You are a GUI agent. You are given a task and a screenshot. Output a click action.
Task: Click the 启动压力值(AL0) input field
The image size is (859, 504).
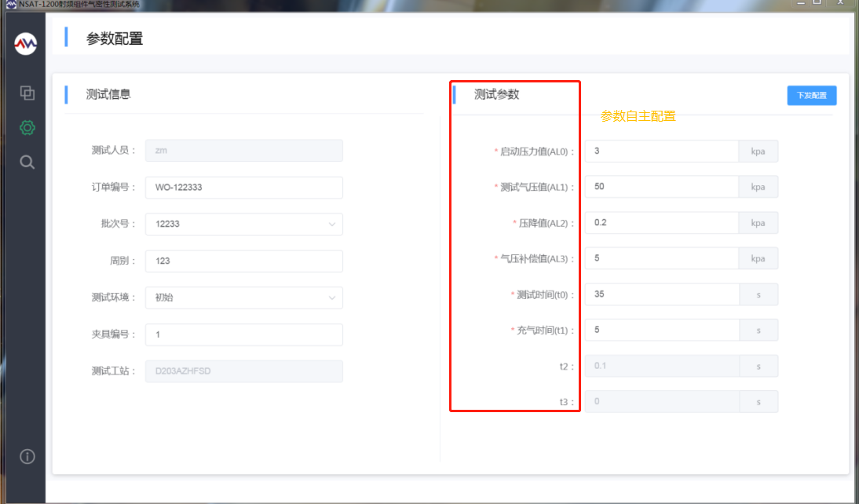(x=661, y=152)
